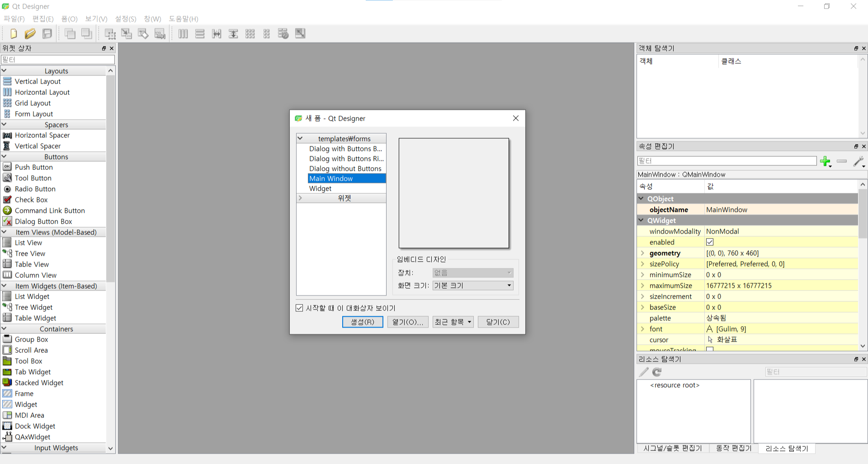Open the 화면 크기 combo box
Screen dimensions: 868x464
pos(473,286)
